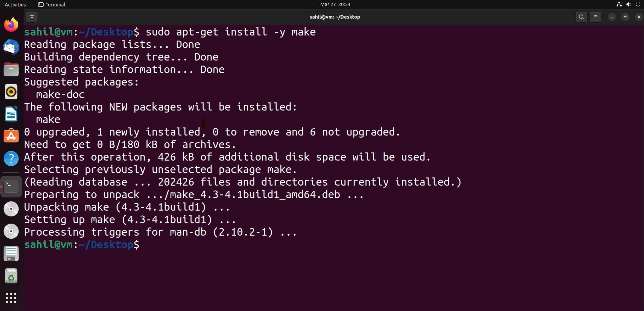Launch Rhythmbox music player
The image size is (644, 311).
[11, 92]
